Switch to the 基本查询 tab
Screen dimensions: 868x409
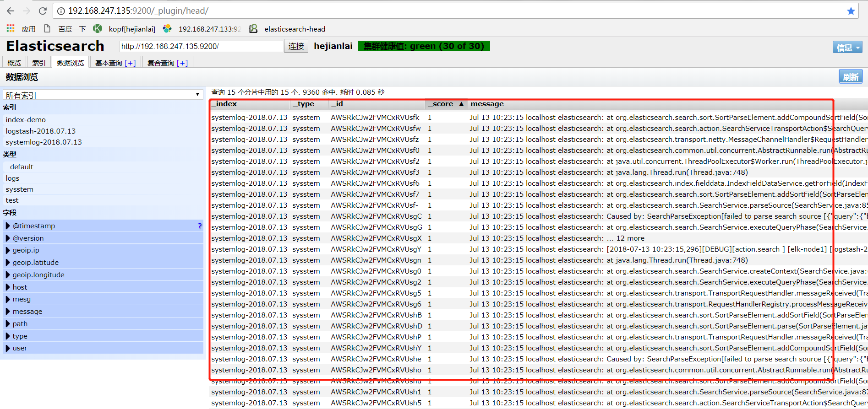tap(115, 63)
